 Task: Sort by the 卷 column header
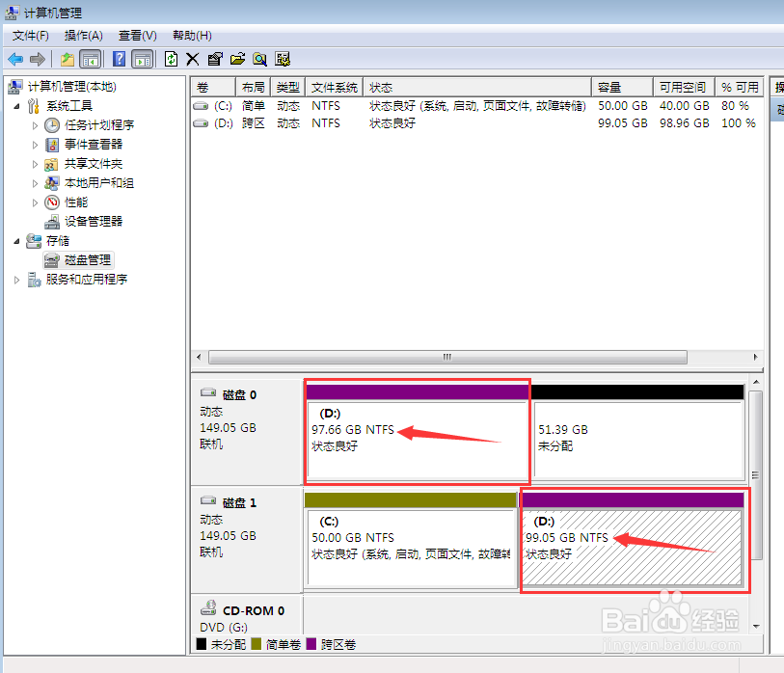tap(213, 88)
